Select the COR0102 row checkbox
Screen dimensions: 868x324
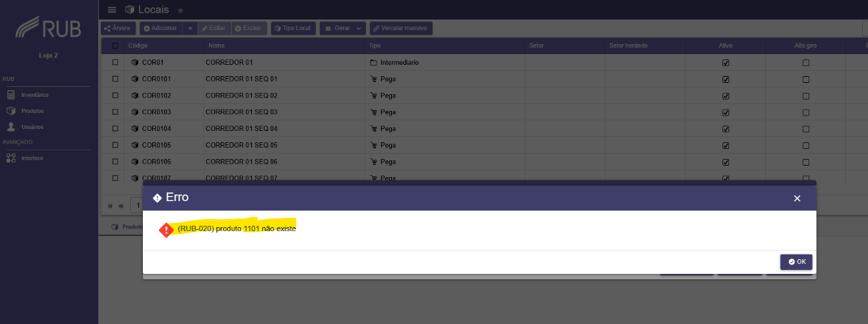click(x=115, y=96)
